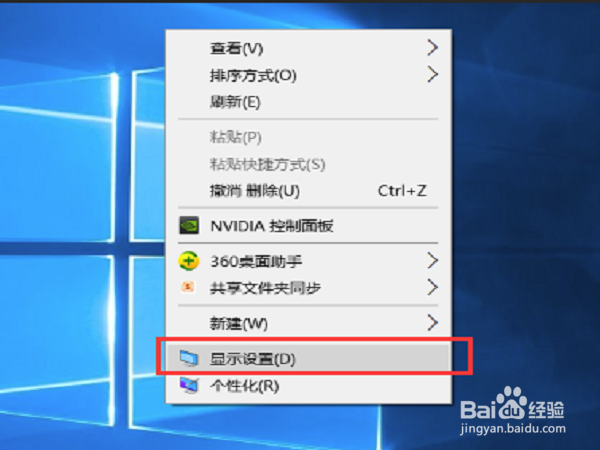Expand the 360桌面助手 submenu arrow

432,261
